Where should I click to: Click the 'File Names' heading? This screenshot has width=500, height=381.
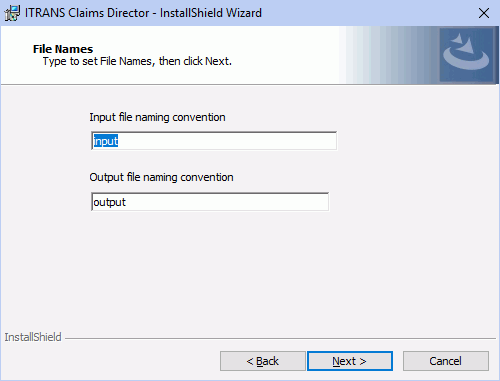(63, 49)
